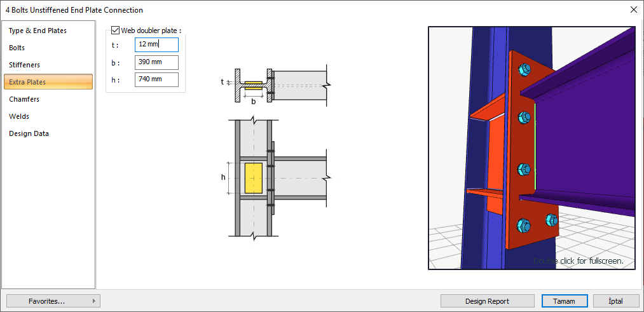Viewport: 644px width, 312px height.
Task: Cancel with the İptal button
Action: tap(616, 301)
